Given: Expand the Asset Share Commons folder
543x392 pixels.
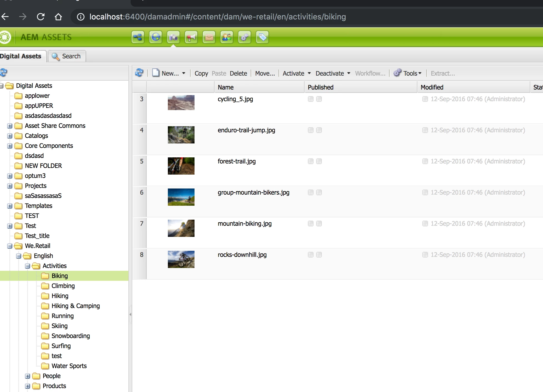Looking at the screenshot, I should click(x=10, y=126).
